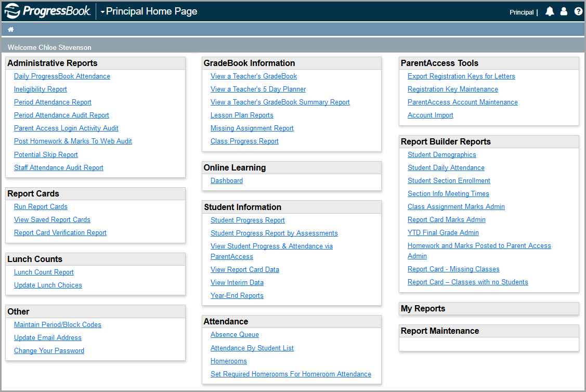
Task: Go to Update Lunch Choices
Action: tap(48, 285)
